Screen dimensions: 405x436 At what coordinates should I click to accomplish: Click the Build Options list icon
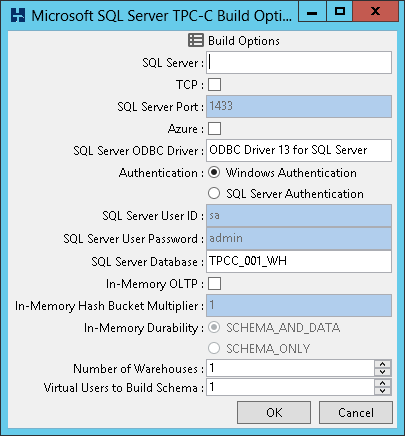[x=196, y=40]
